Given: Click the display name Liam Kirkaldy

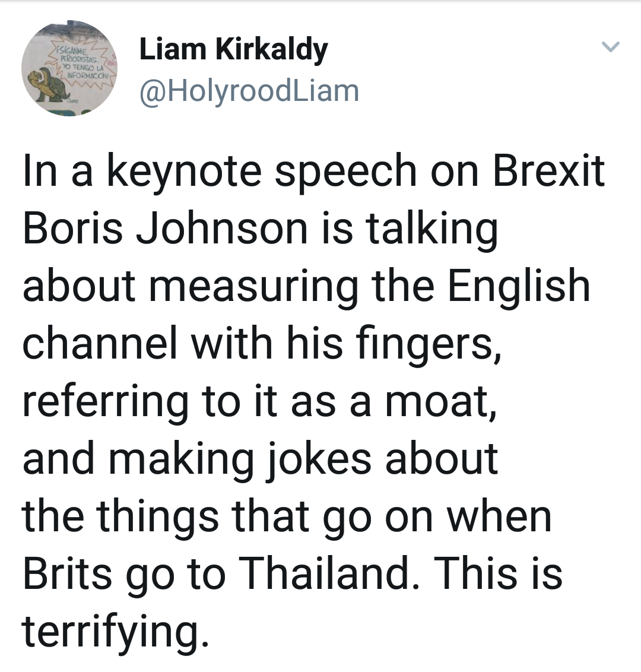Looking at the screenshot, I should 233,50.
